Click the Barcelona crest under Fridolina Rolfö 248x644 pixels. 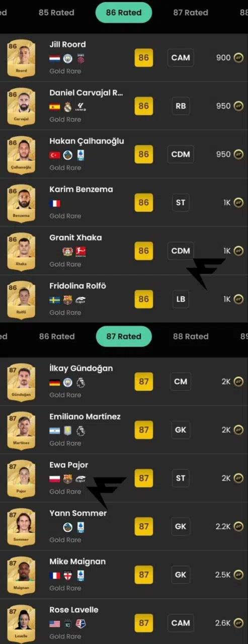click(68, 300)
